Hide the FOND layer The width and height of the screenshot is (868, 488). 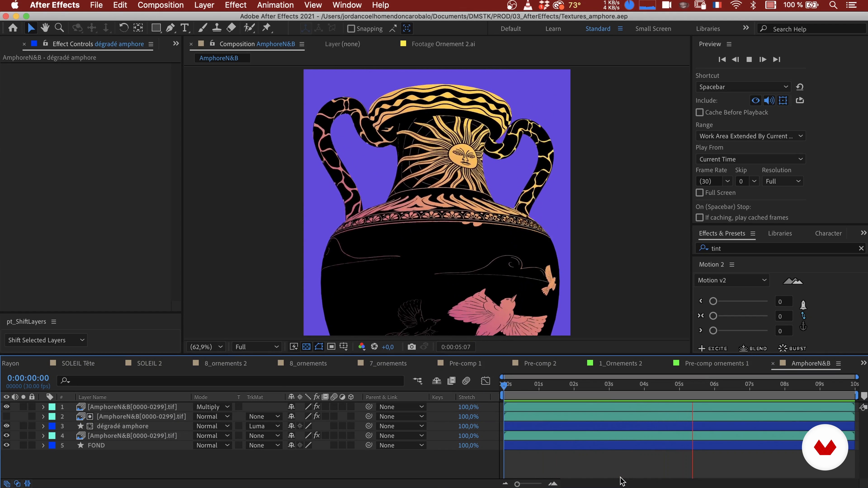[6, 445]
